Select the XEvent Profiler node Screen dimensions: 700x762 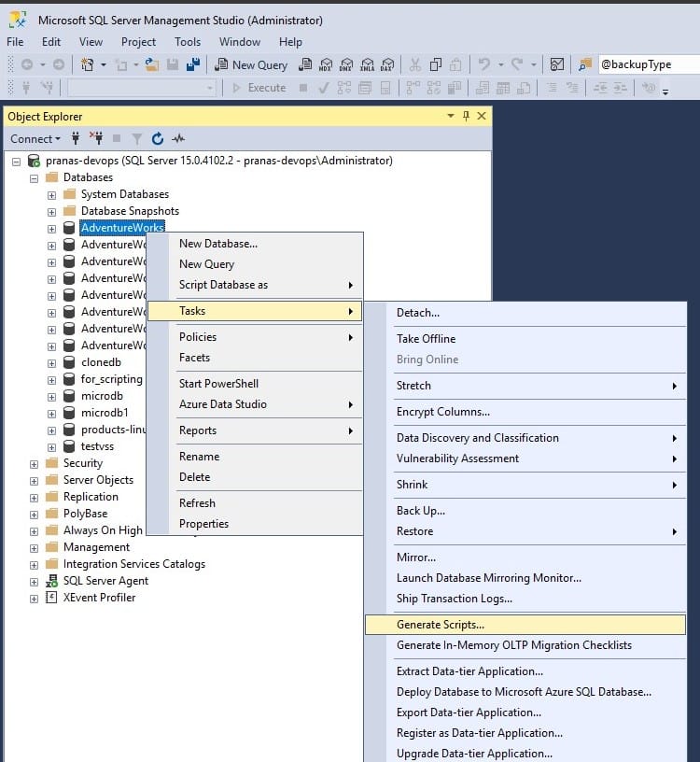99,598
